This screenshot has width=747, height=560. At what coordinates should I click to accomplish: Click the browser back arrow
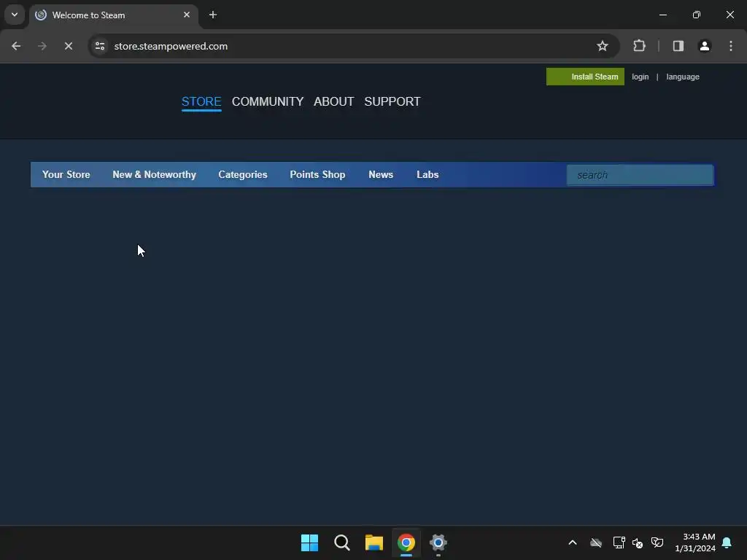point(16,46)
